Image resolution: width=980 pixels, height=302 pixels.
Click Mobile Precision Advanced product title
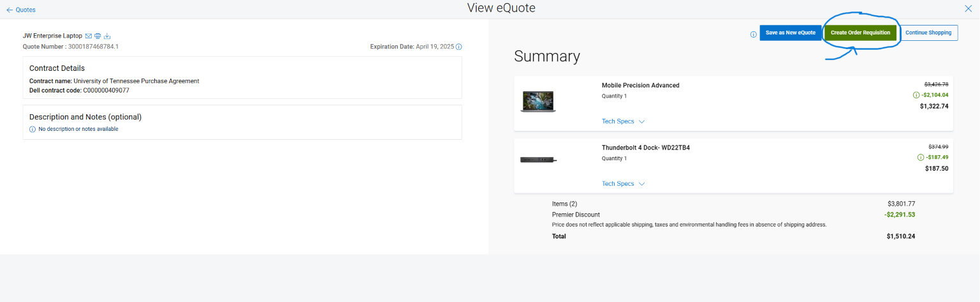pyautogui.click(x=640, y=86)
